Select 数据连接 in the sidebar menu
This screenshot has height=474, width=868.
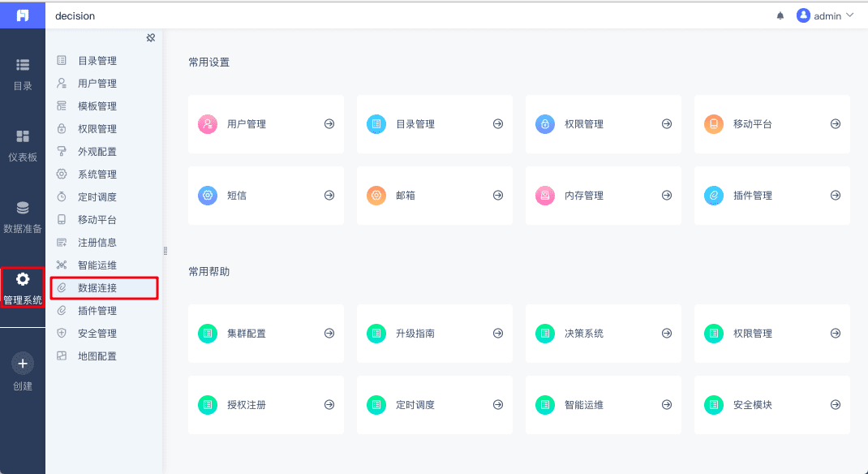pos(97,288)
